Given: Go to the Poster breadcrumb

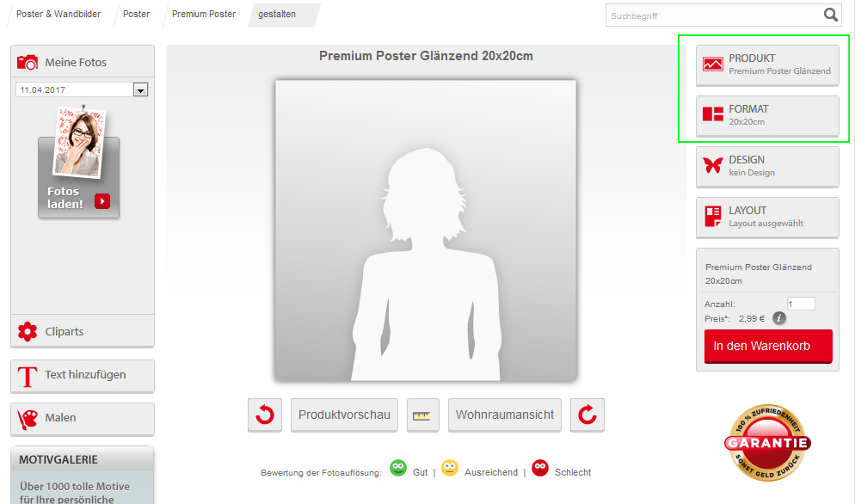Looking at the screenshot, I should point(136,14).
